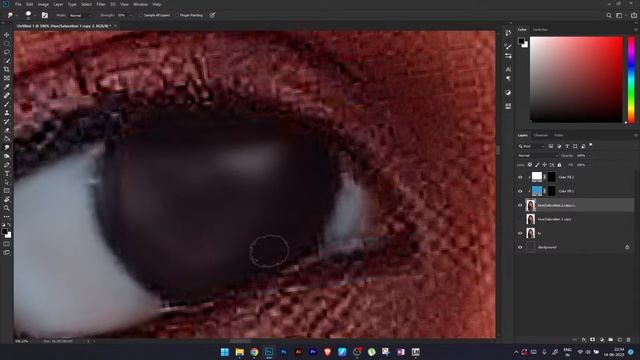Hide the Color Fill 2 layer
Viewport: 640px width, 360px height.
520,177
